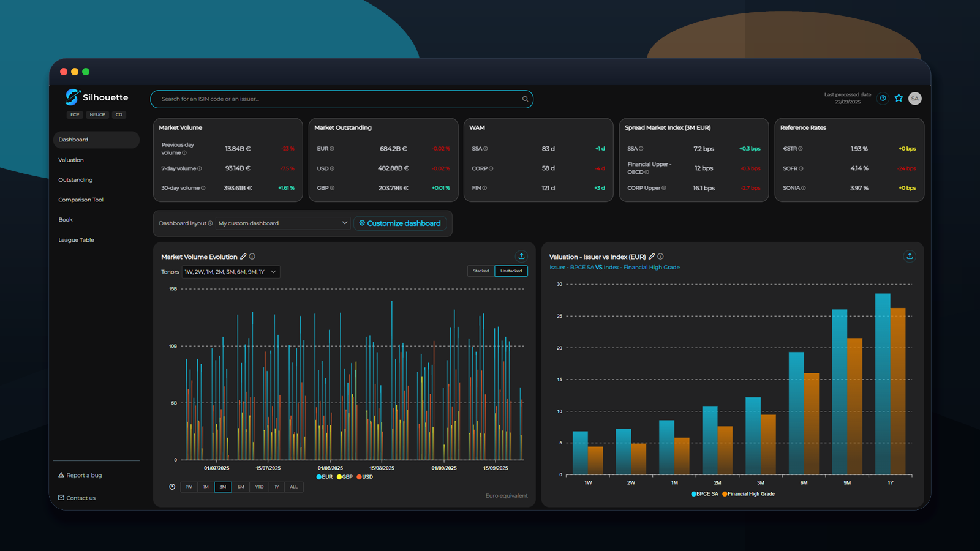Click the 1Y BPCE SA blue bar
This screenshot has width=980, height=551.
[x=883, y=384]
